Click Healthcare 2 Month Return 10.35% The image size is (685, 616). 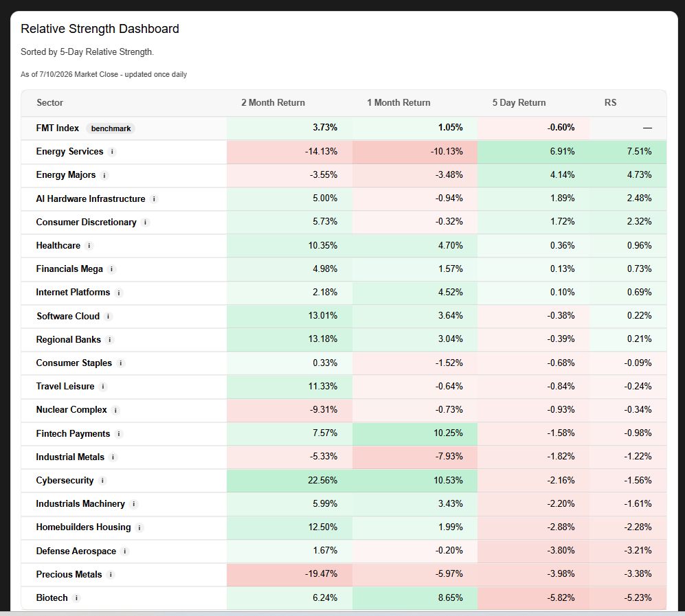point(323,245)
